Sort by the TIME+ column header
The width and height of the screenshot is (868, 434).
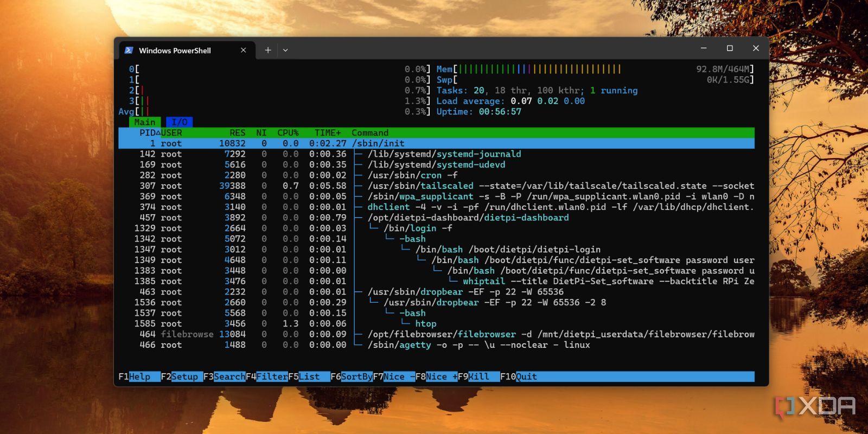[x=328, y=133]
